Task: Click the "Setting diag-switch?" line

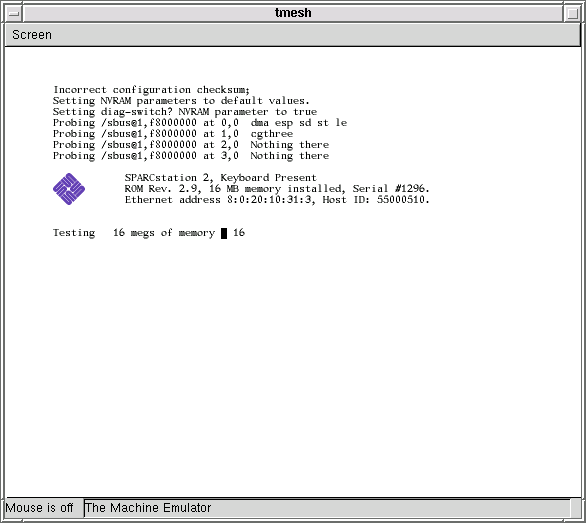Action: tap(185, 112)
